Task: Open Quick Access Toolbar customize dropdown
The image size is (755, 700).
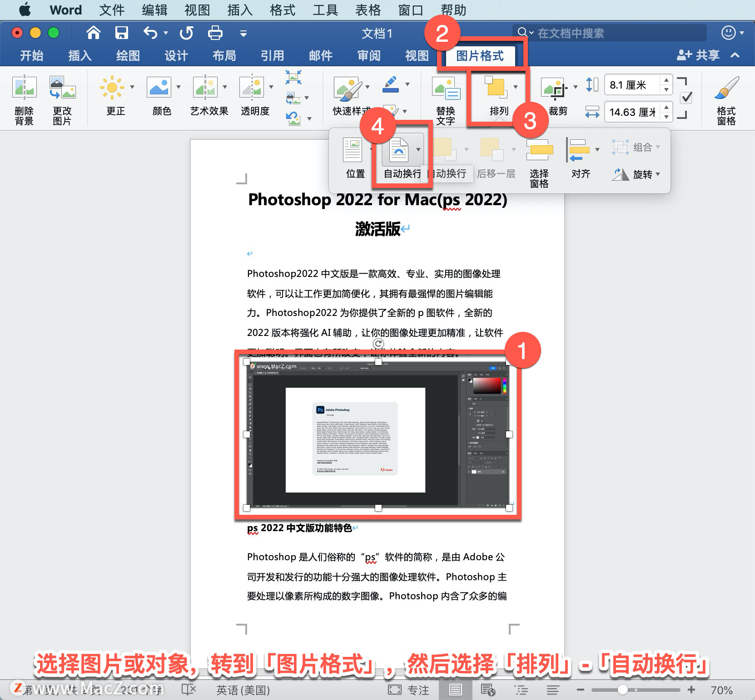Action: (243, 33)
